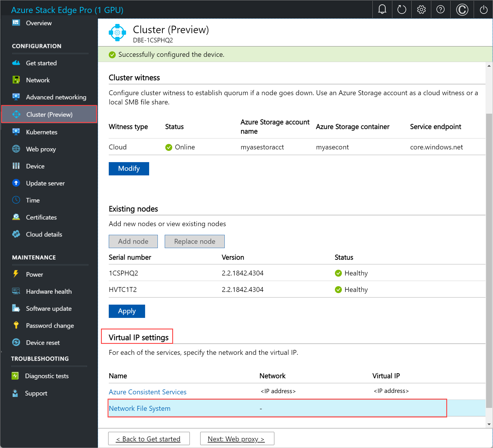This screenshot has height=448, width=493.
Task: Open the Diagnostic tests page
Action: [x=47, y=376]
